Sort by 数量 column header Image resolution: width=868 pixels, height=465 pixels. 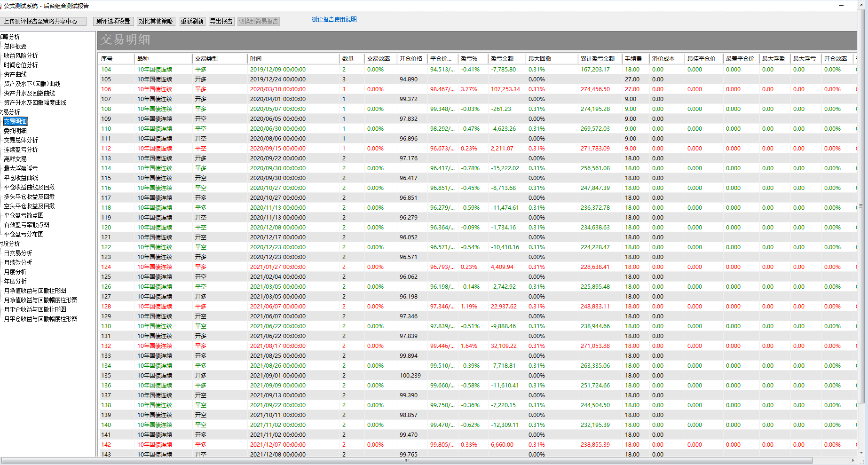pos(352,59)
